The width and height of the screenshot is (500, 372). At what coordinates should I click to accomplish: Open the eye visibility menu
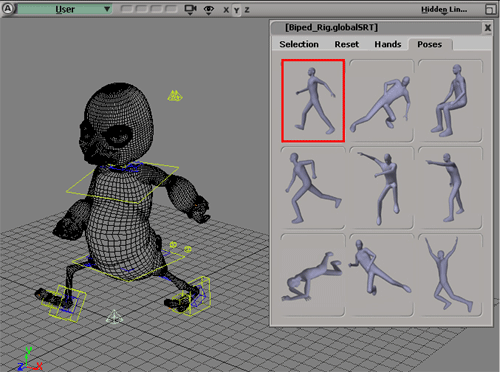click(x=209, y=10)
